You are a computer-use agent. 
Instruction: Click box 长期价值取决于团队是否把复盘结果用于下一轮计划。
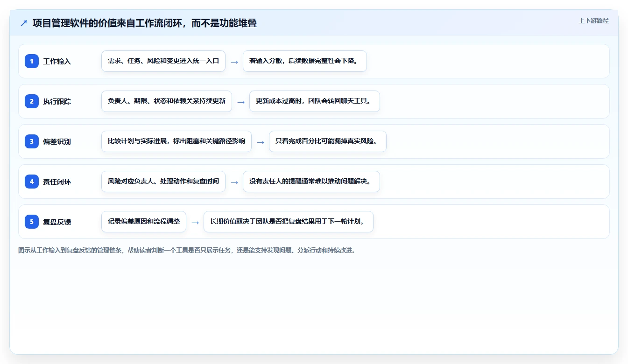[289, 222]
